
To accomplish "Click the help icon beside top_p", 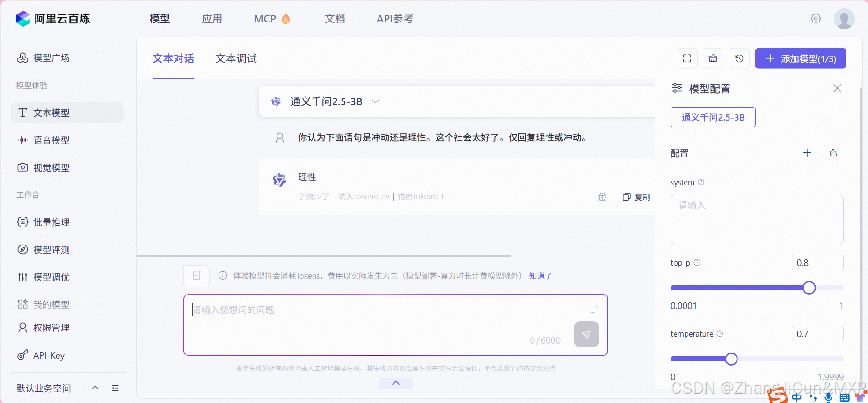I will tap(697, 262).
